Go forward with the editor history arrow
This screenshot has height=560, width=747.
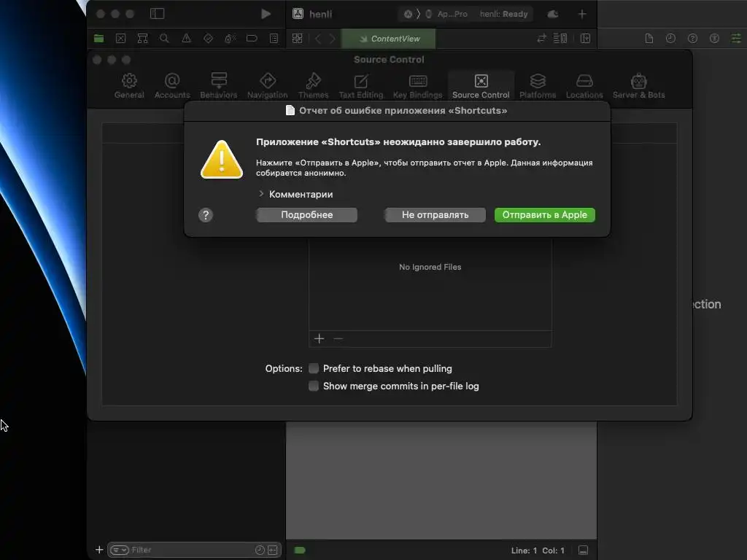coord(333,39)
